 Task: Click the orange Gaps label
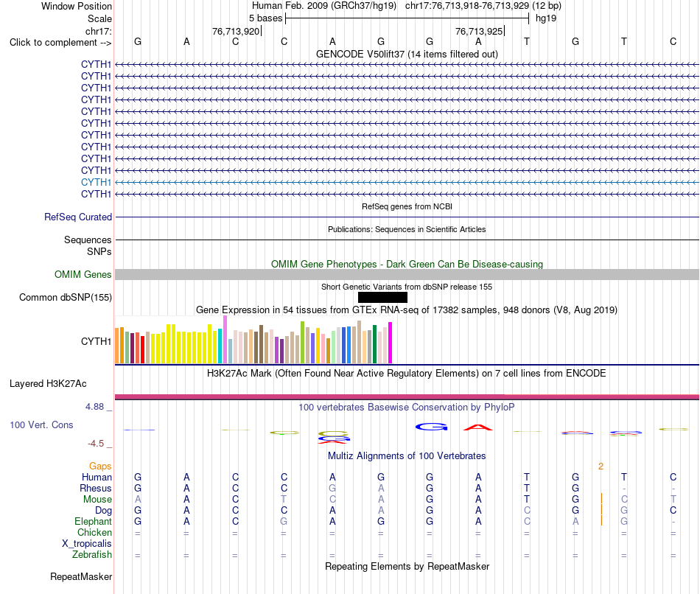tap(100, 467)
